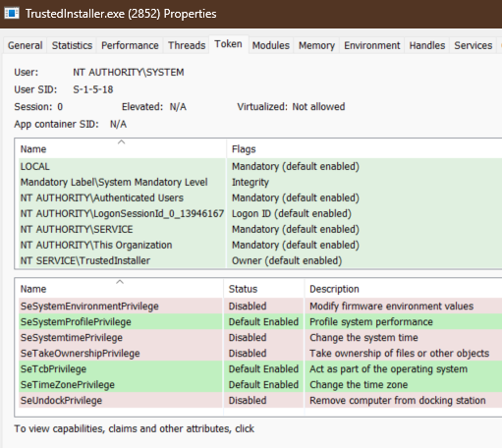This screenshot has height=448, width=502.
Task: Switch to the Services tab
Action: 474,45
